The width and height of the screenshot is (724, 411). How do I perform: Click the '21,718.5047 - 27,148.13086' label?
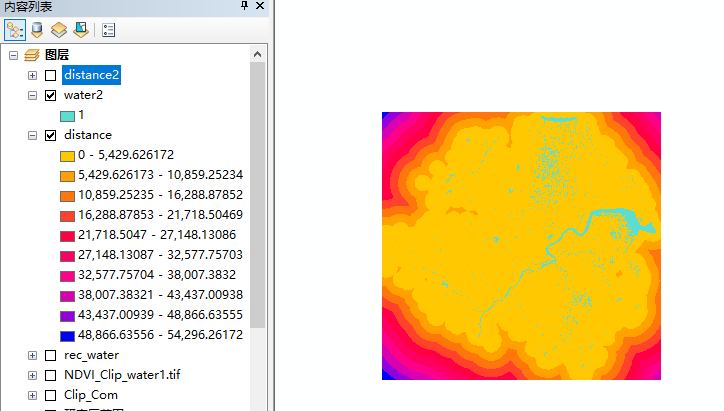coord(157,235)
